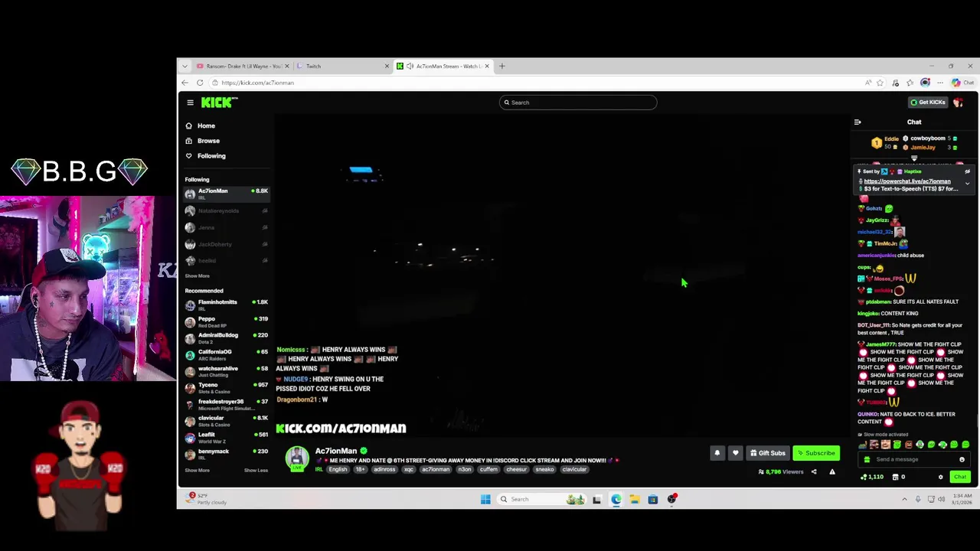Open bennymack recommended channel
Screen dimensions: 980x551
(225, 454)
